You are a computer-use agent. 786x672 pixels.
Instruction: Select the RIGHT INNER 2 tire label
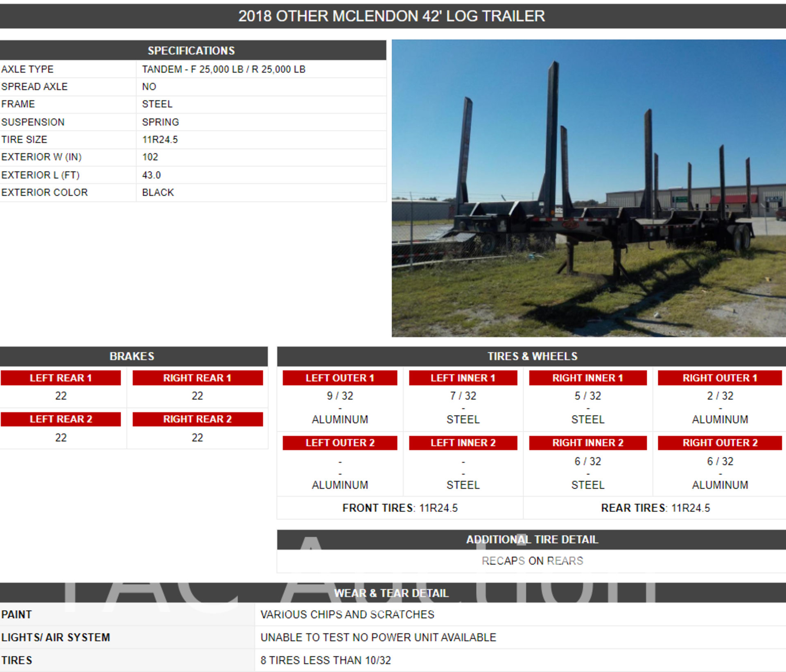pos(588,443)
